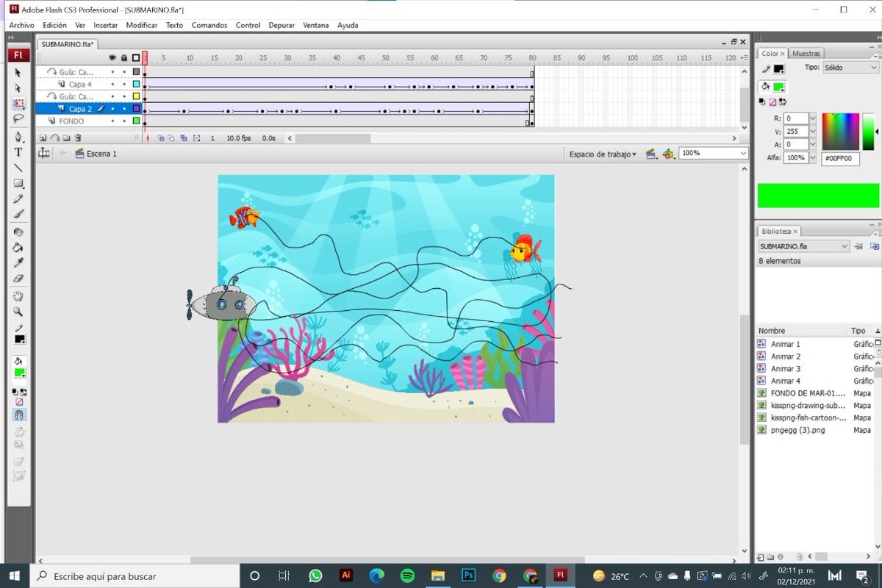Select the Capa 4 layer
This screenshot has width=882, height=588.
(x=81, y=85)
